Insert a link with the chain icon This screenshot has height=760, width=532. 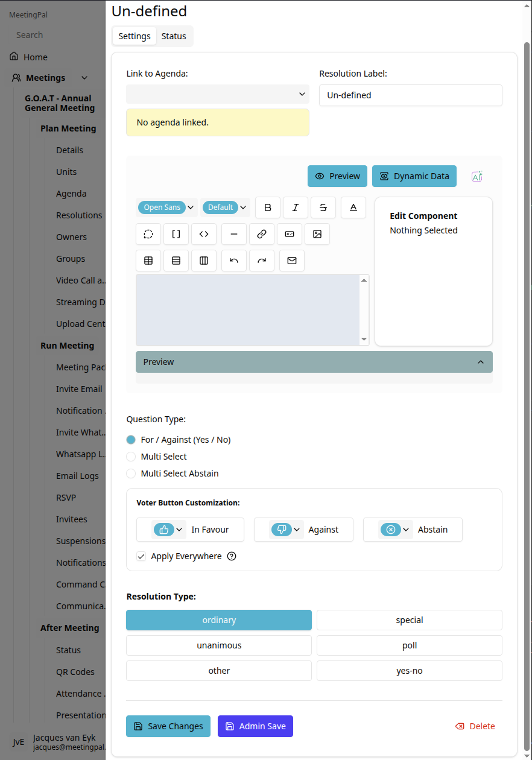tap(262, 234)
